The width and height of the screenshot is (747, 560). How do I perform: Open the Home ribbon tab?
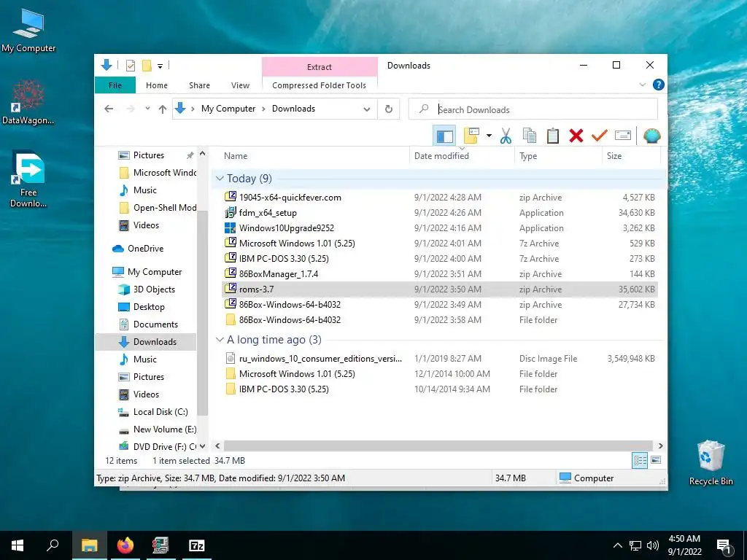[x=157, y=85]
